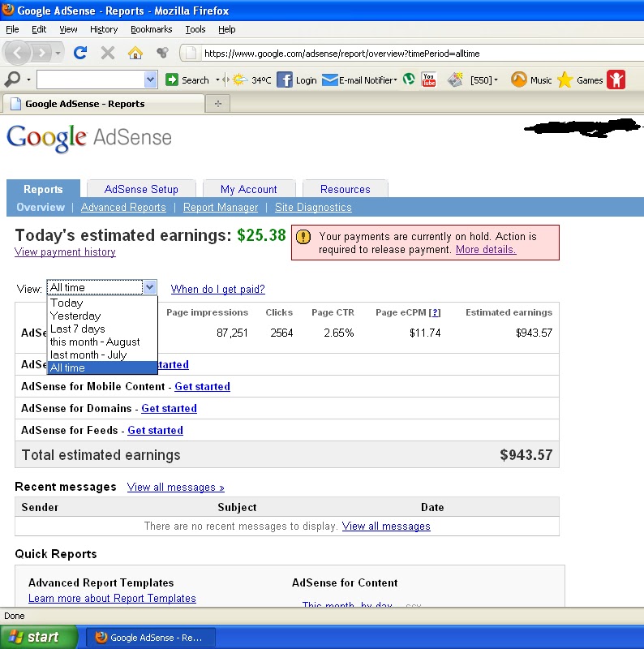The width and height of the screenshot is (644, 649).
Task: Click the Google AdSense logo
Action: click(x=89, y=138)
